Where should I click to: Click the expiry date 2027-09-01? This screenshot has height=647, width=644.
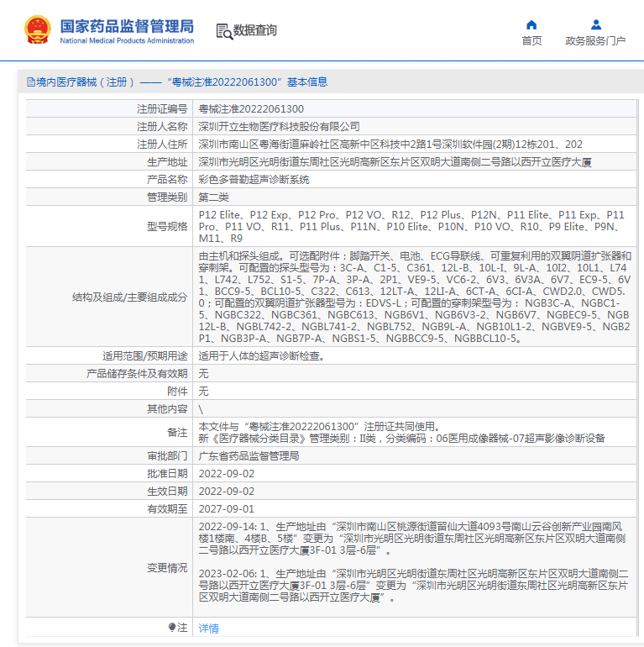pos(226,509)
